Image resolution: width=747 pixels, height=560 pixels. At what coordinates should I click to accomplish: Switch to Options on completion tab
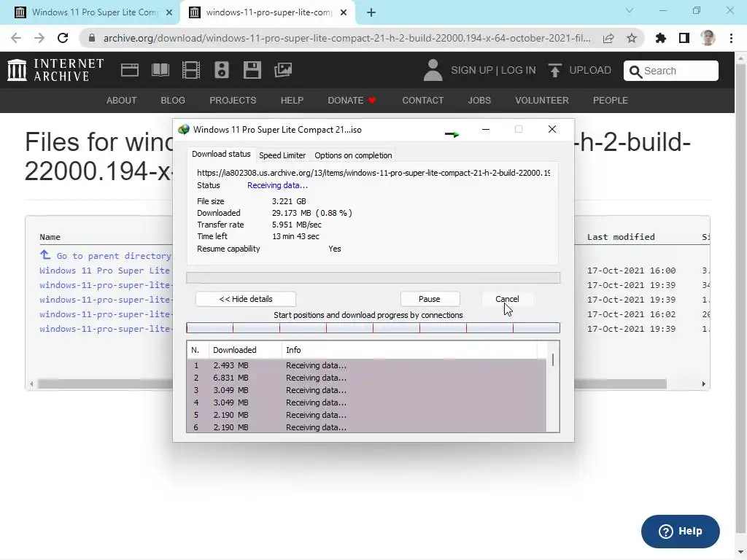coord(353,155)
